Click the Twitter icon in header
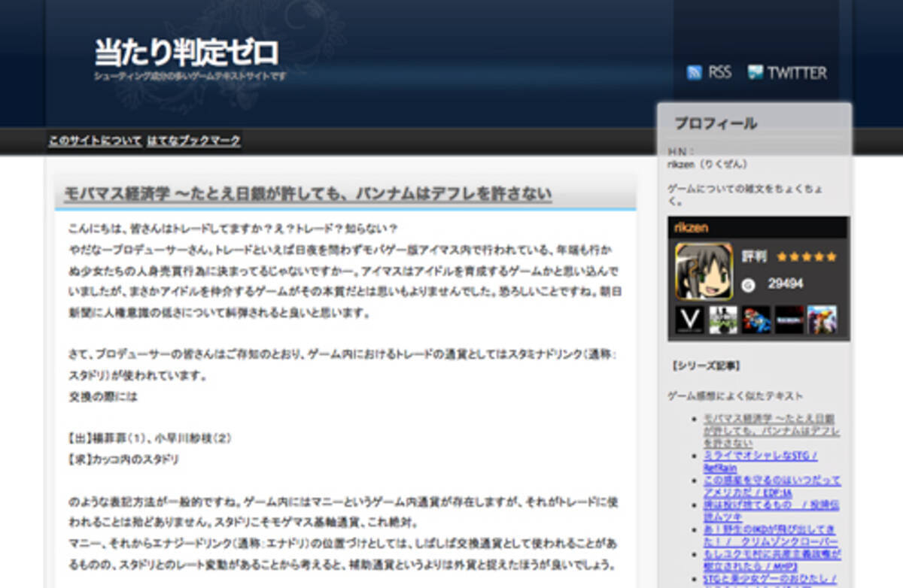The width and height of the screenshot is (903, 588). point(755,73)
